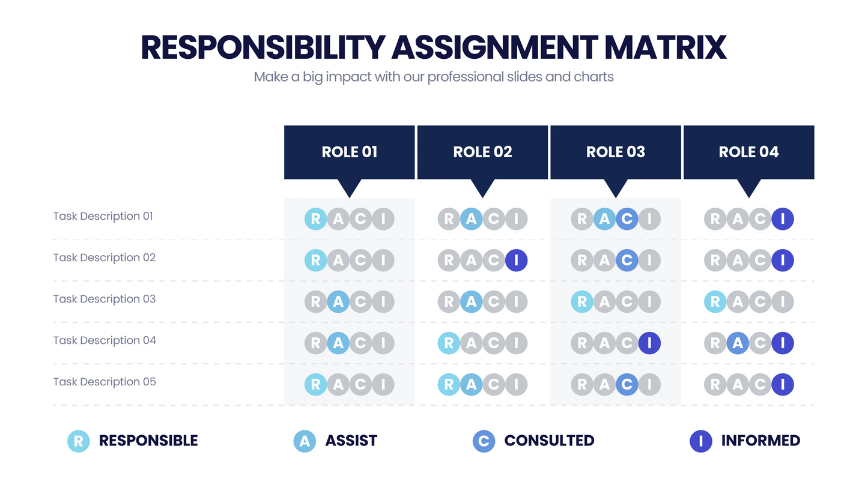Click the C icon beside CONSULTED legend
The image size is (868, 488).
(x=484, y=441)
